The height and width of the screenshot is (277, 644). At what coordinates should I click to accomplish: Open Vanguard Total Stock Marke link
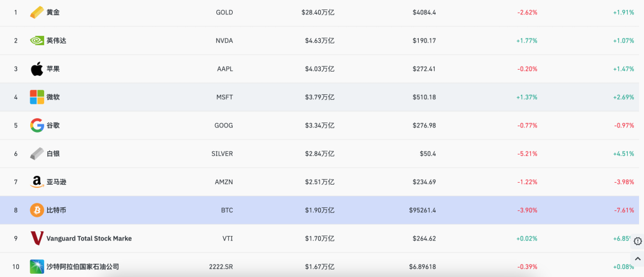[x=89, y=239]
